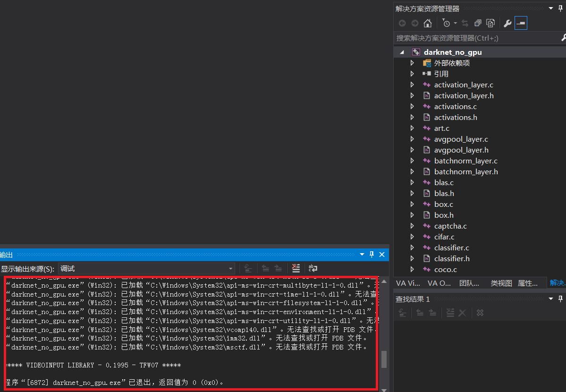Click the go to next message icon in Output

coord(278,268)
